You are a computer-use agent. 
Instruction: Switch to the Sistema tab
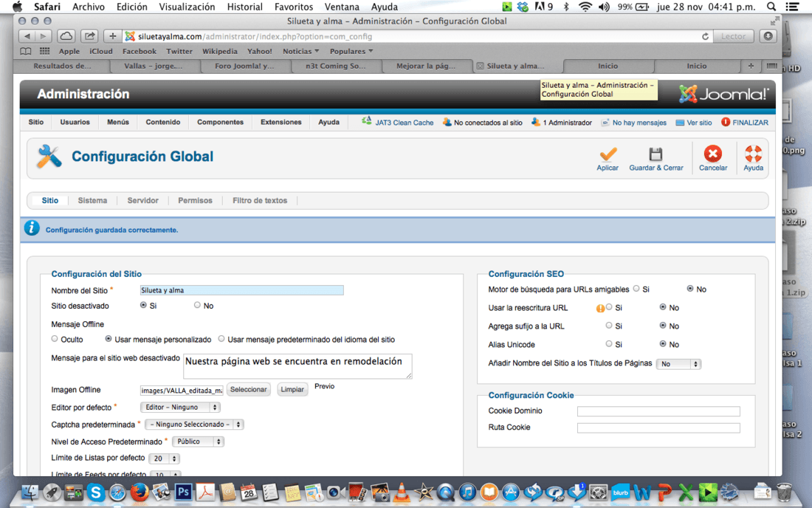pos(92,200)
